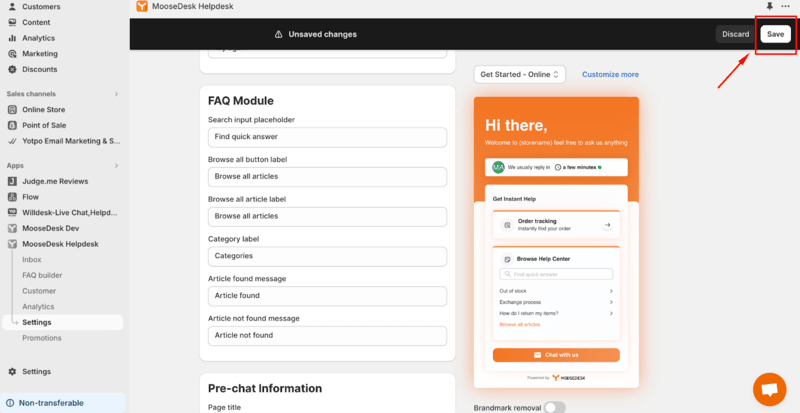Click the Browse all articles preview link
Viewport: 800px width, 413px height.
[x=519, y=325]
